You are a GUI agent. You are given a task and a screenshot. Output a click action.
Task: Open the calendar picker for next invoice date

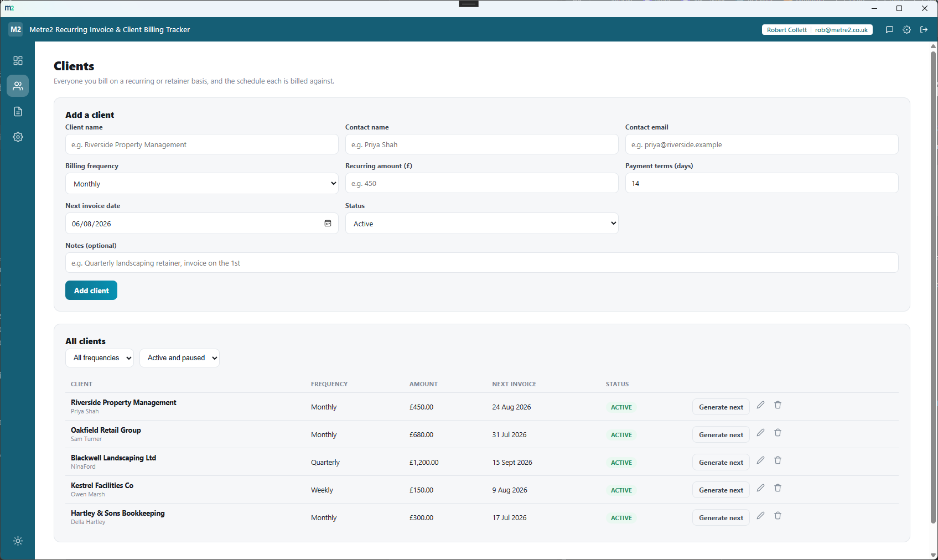pos(328,223)
